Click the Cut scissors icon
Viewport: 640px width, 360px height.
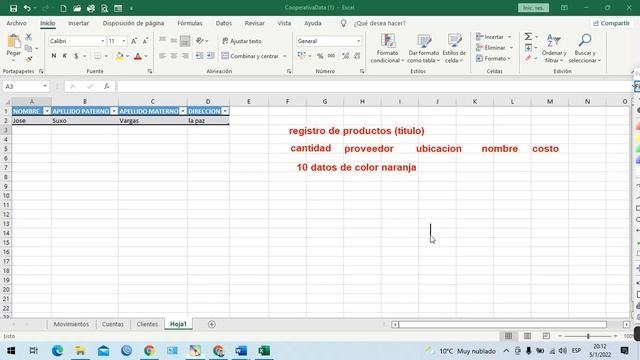29,37
